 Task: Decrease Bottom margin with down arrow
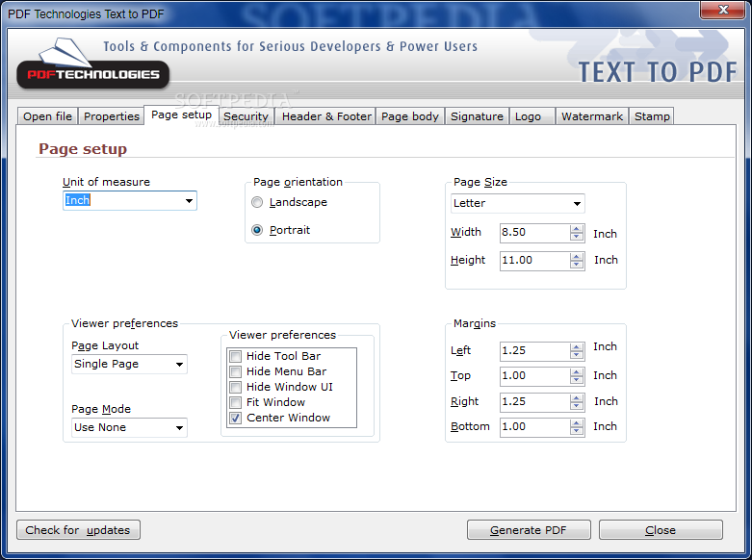point(577,431)
